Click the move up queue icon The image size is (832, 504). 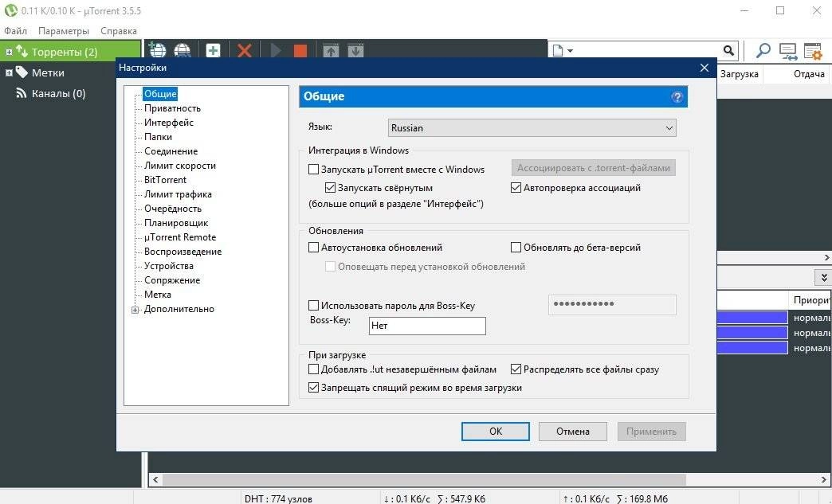[x=331, y=51]
